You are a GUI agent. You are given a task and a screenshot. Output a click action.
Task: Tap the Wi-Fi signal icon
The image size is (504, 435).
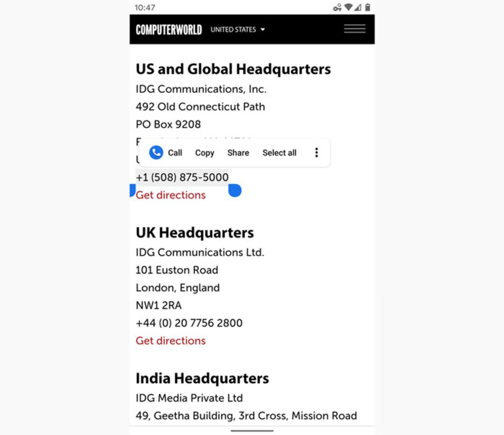(x=348, y=7)
